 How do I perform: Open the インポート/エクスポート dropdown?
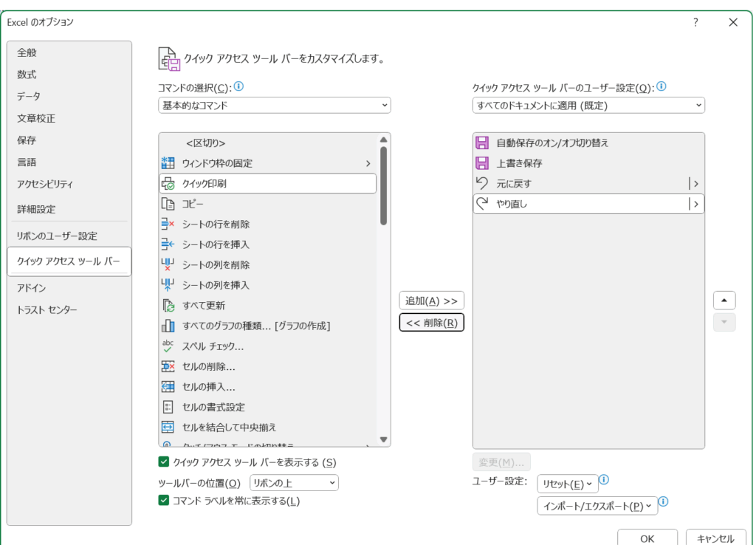click(597, 506)
